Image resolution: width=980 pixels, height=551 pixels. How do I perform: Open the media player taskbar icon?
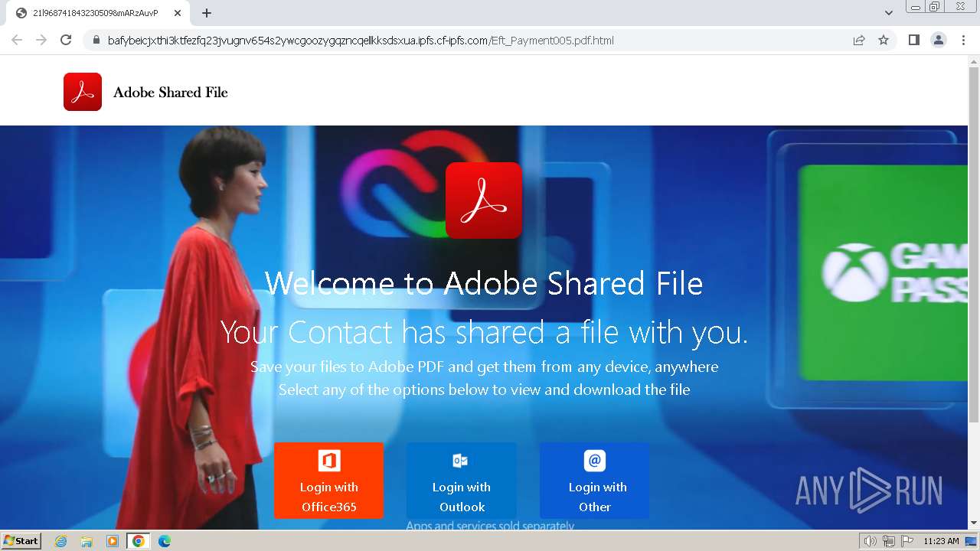(113, 541)
